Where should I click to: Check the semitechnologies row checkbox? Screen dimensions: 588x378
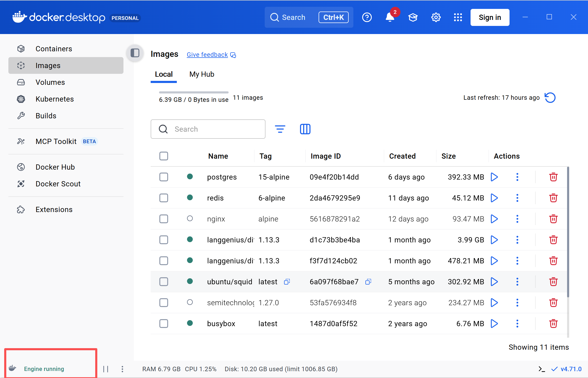point(164,303)
